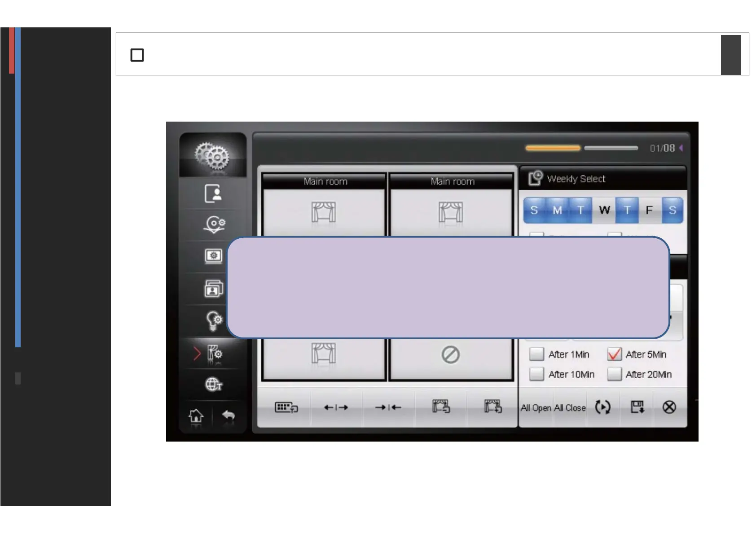Image resolution: width=756 pixels, height=534 pixels.
Task: Click the grey page progress bar
Action: point(611,148)
